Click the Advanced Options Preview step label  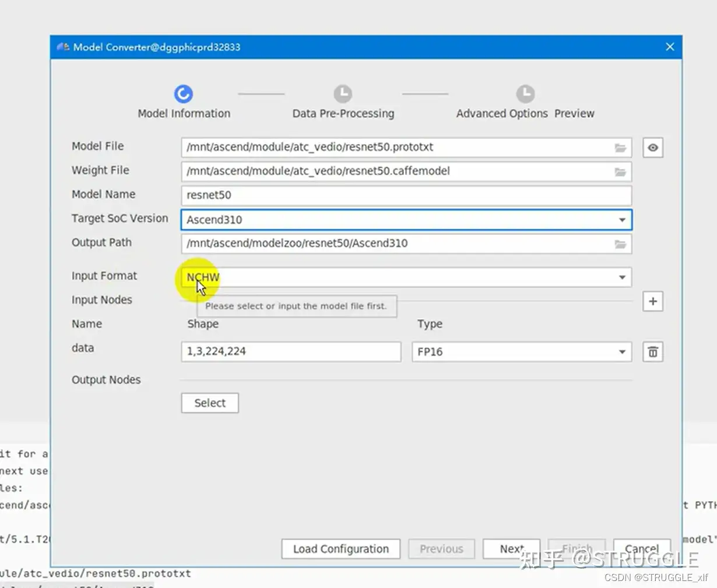pos(525,113)
